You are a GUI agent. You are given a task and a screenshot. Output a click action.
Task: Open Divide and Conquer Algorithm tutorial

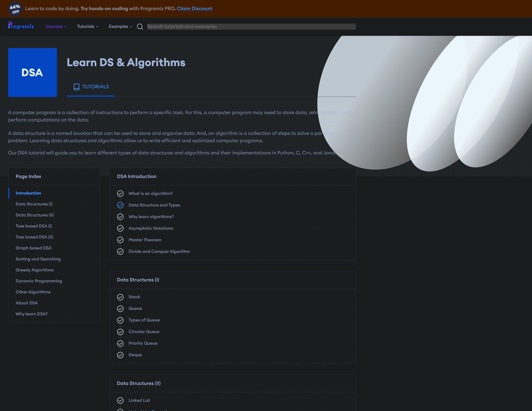pyautogui.click(x=159, y=251)
